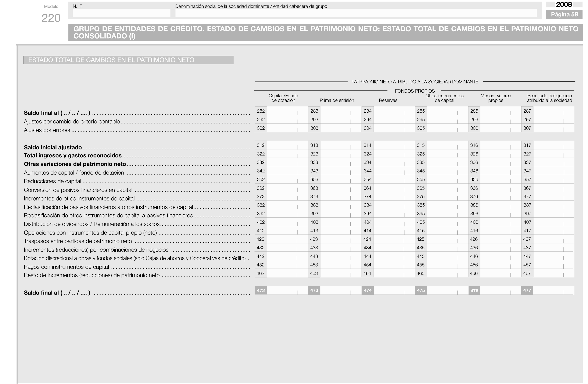Screen dimensions: 588x384
Task: Click the Saldo inicial ajustado label
Action: coord(53,147)
